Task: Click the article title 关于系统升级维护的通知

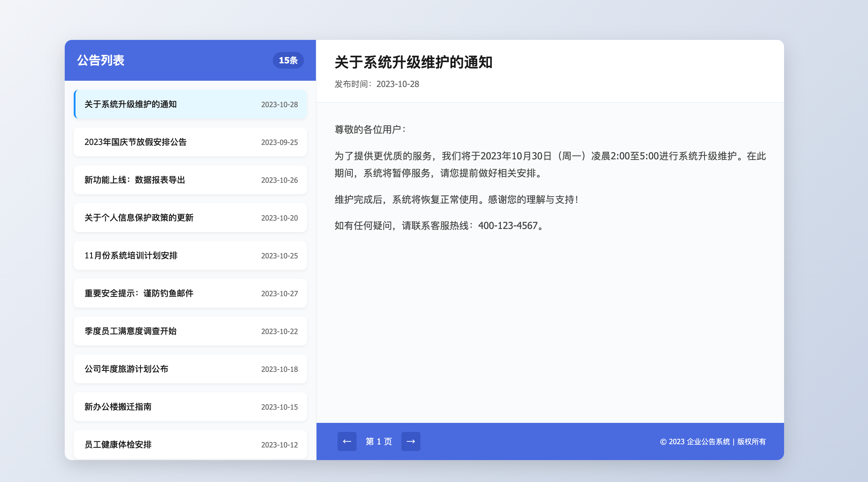Action: (413, 63)
